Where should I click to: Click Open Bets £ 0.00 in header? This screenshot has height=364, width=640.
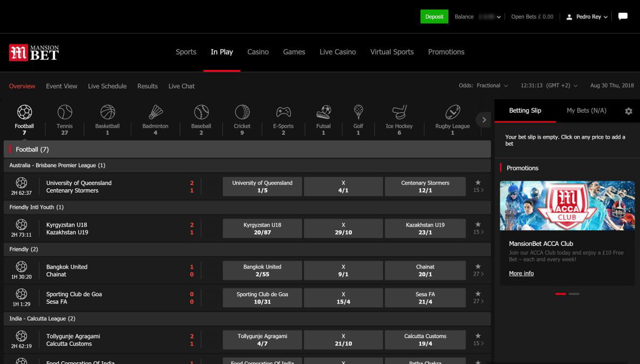pyautogui.click(x=532, y=17)
